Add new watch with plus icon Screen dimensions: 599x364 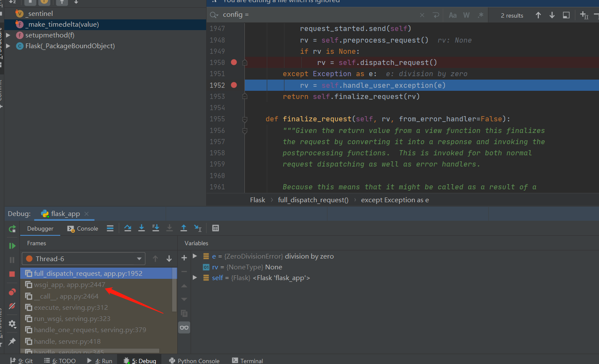(184, 258)
